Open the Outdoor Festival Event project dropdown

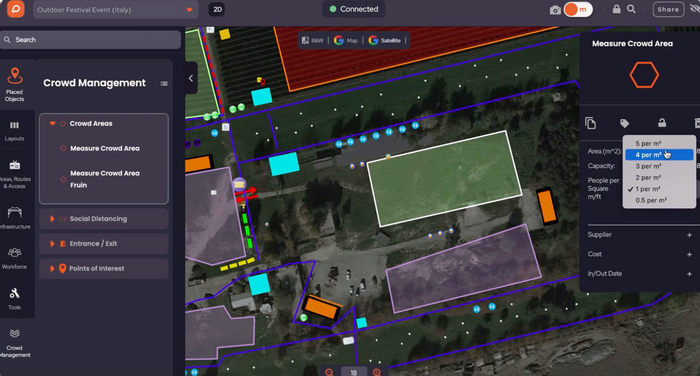click(115, 10)
